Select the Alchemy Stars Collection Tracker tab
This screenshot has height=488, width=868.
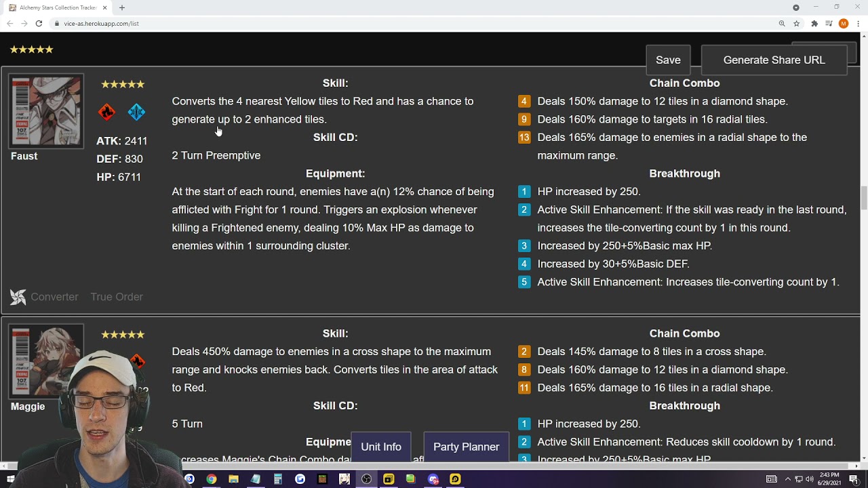[x=58, y=7]
